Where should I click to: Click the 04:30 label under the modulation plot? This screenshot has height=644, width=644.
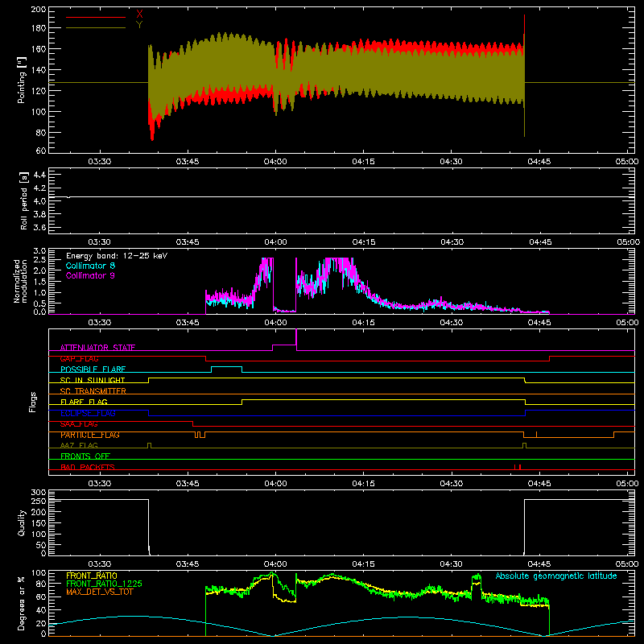452,323
